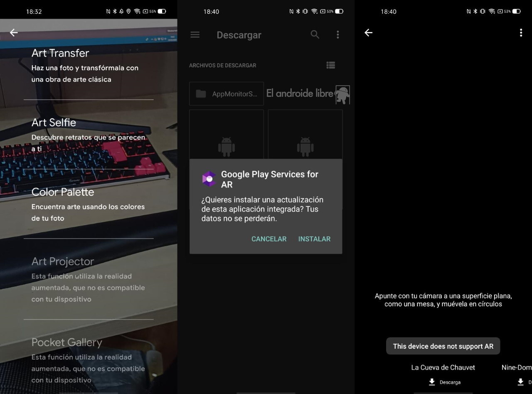Tap the 'This device does not support AR' toast
Screen dimensions: 532x394
(443, 346)
